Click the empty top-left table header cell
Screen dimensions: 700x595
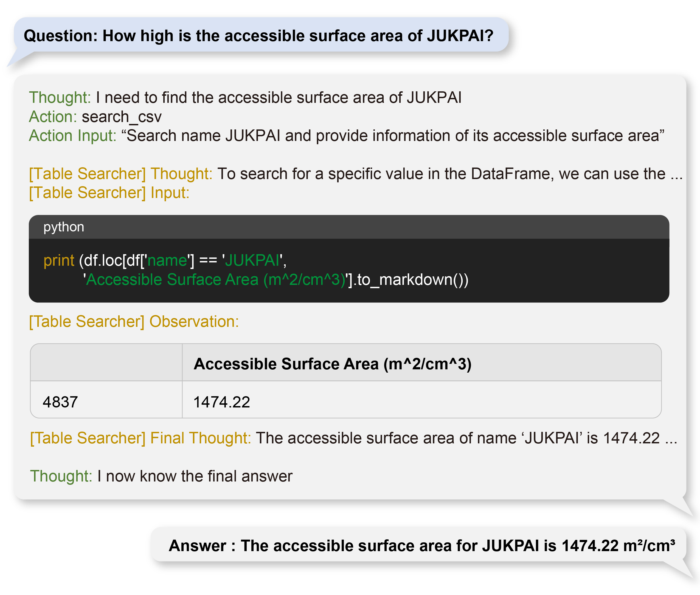(x=106, y=363)
